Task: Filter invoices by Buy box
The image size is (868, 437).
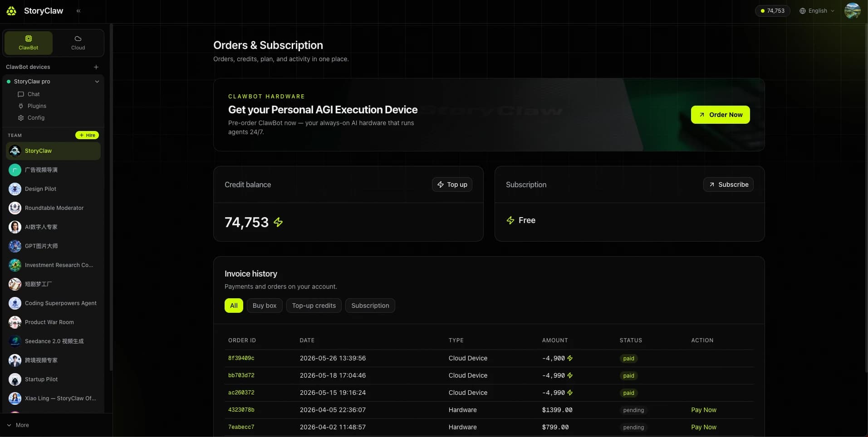Action: click(x=265, y=306)
